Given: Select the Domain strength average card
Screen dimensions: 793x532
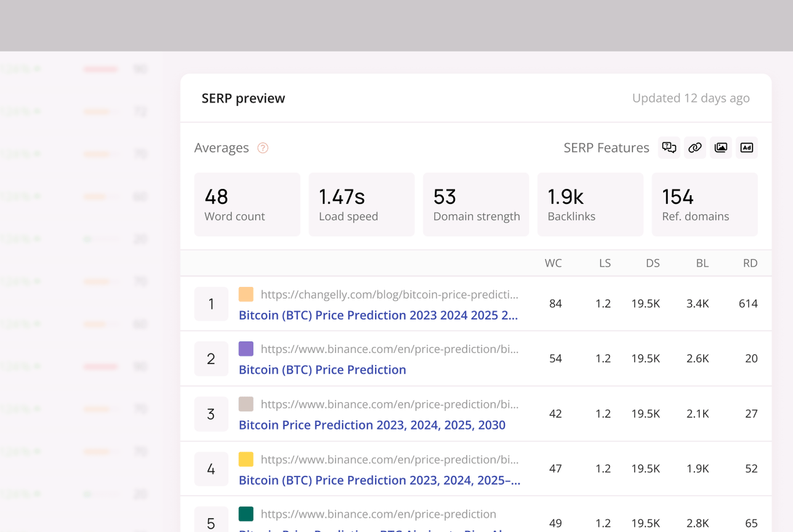Looking at the screenshot, I should (475, 204).
